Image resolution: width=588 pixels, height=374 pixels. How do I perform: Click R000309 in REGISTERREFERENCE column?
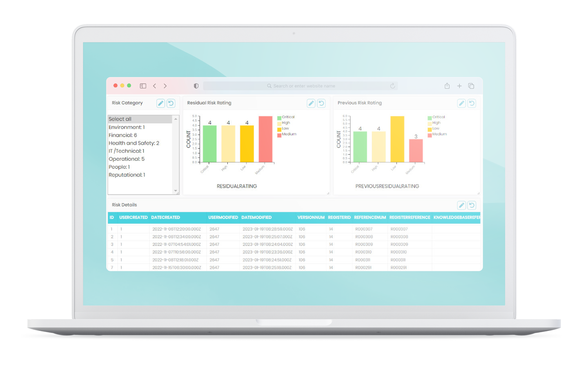coord(399,244)
